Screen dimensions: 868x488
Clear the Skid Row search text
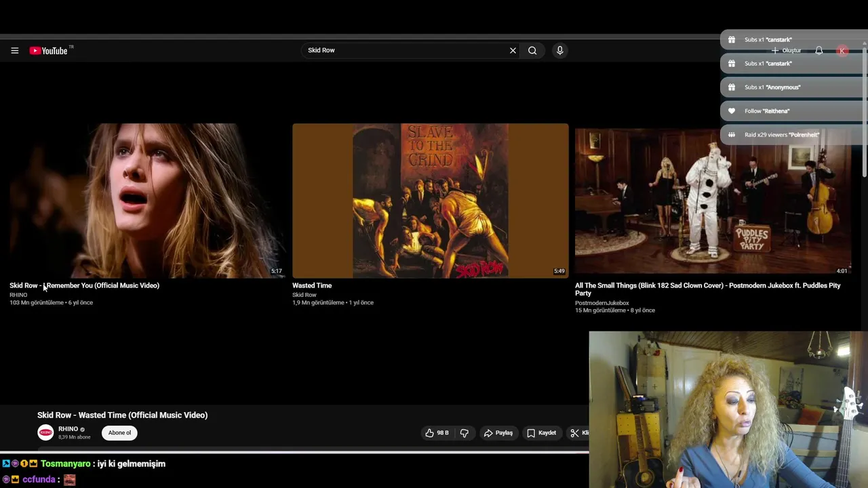513,50
